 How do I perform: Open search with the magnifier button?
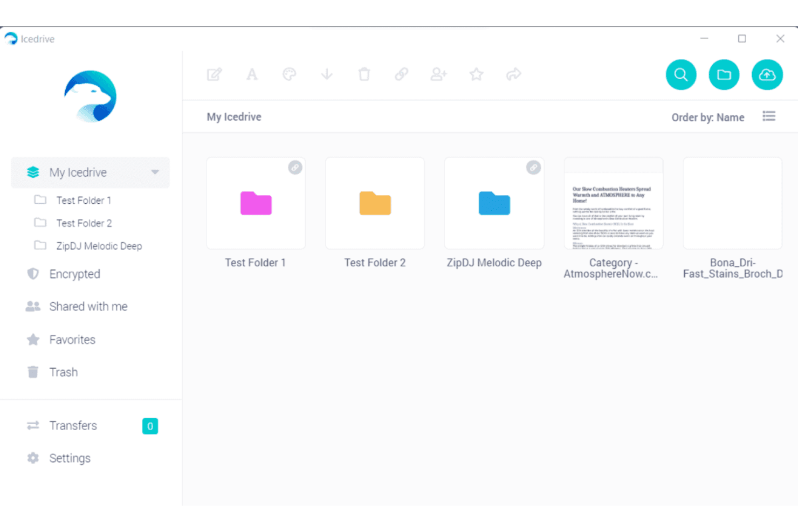681,75
